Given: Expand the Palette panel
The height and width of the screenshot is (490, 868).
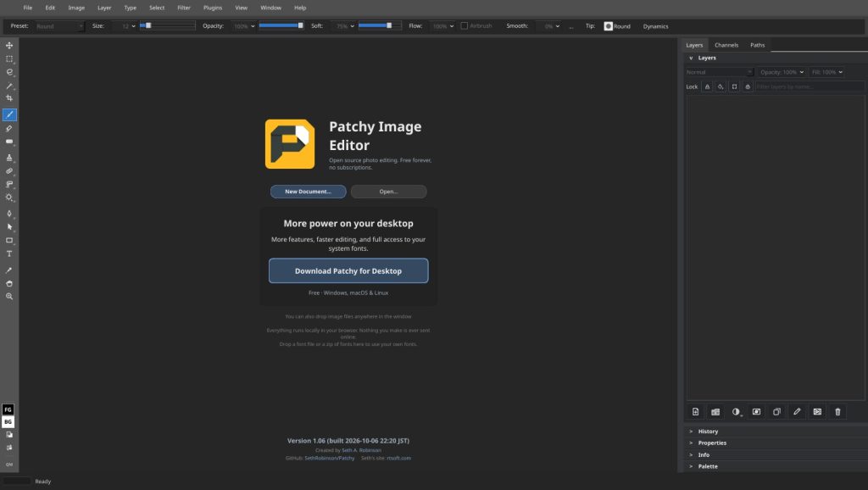Looking at the screenshot, I should click(775, 467).
